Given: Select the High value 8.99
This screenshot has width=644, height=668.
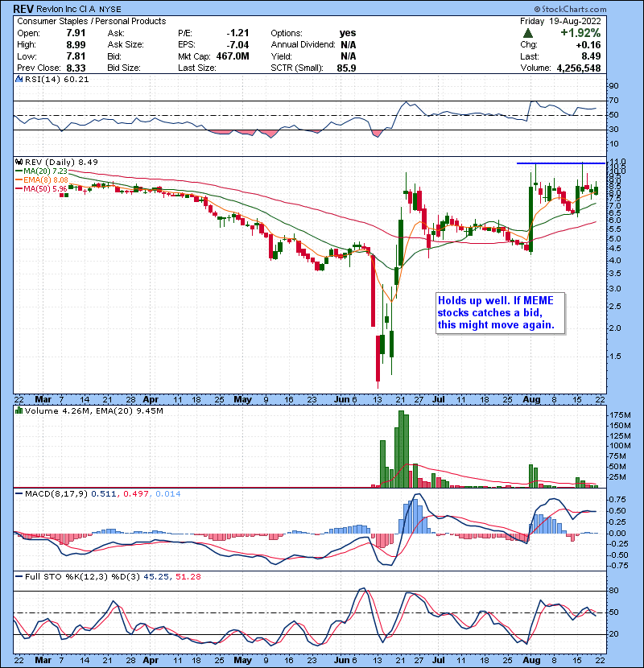Looking at the screenshot, I should (x=76, y=45).
